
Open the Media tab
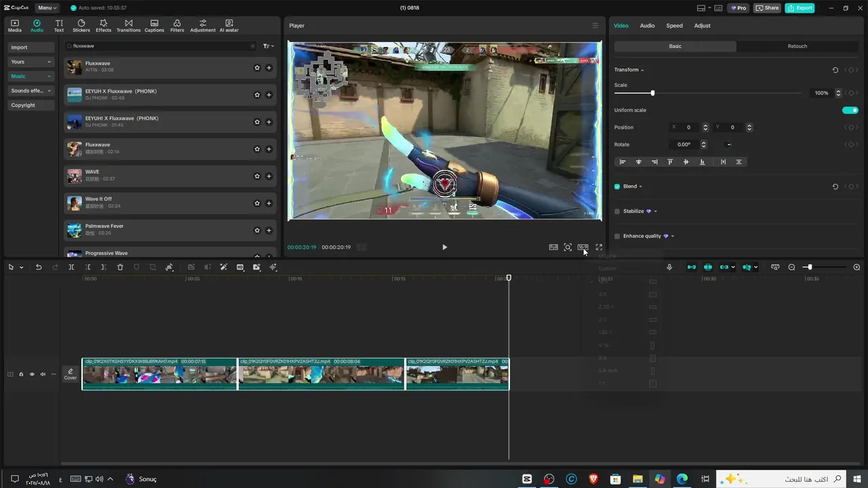(15, 26)
